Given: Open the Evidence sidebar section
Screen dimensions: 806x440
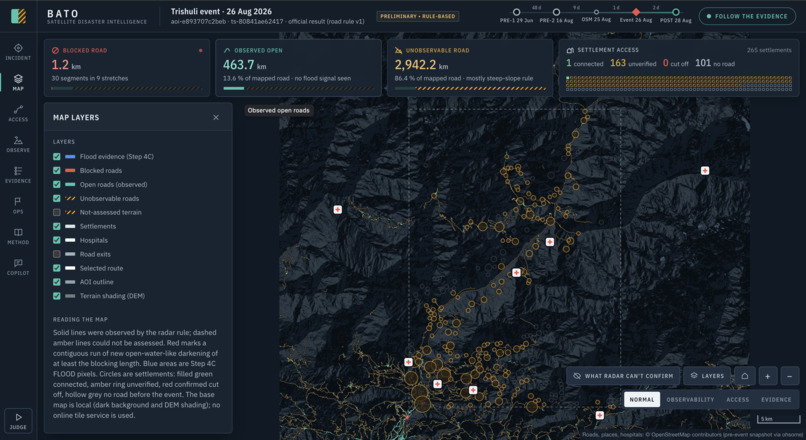Looking at the screenshot, I should (x=18, y=175).
